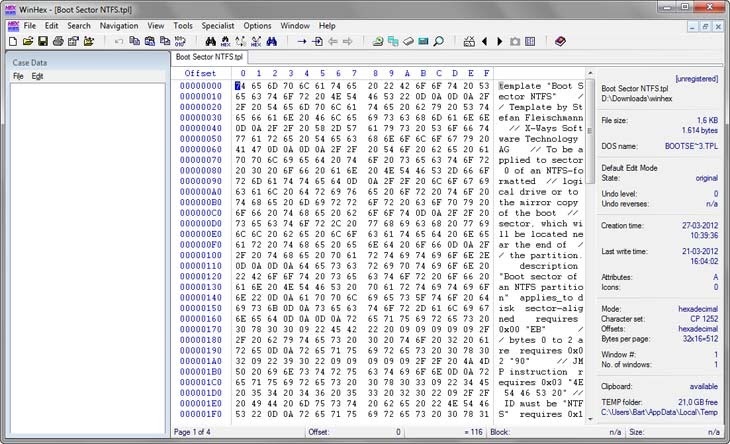This screenshot has width=730, height=444.
Task: Click the 'original' State value
Action: click(x=706, y=178)
